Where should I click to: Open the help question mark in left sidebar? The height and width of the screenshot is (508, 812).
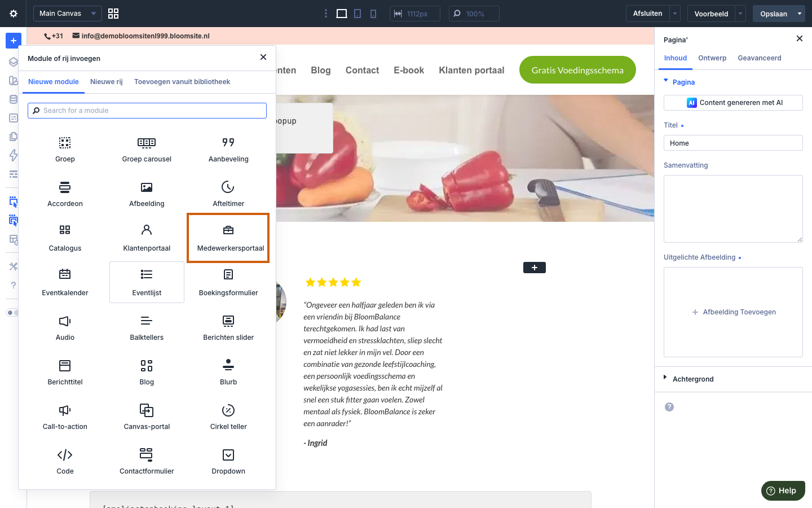point(14,285)
